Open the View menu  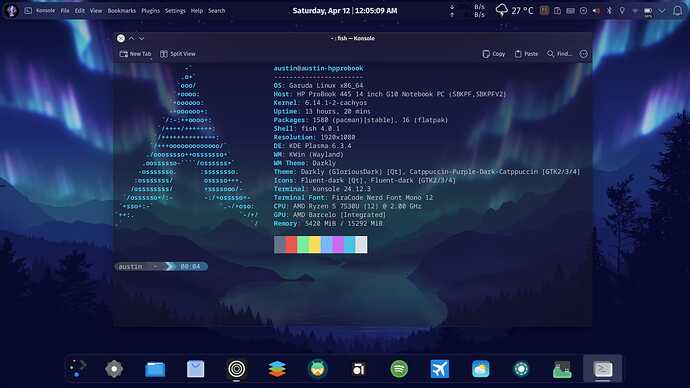click(x=96, y=11)
